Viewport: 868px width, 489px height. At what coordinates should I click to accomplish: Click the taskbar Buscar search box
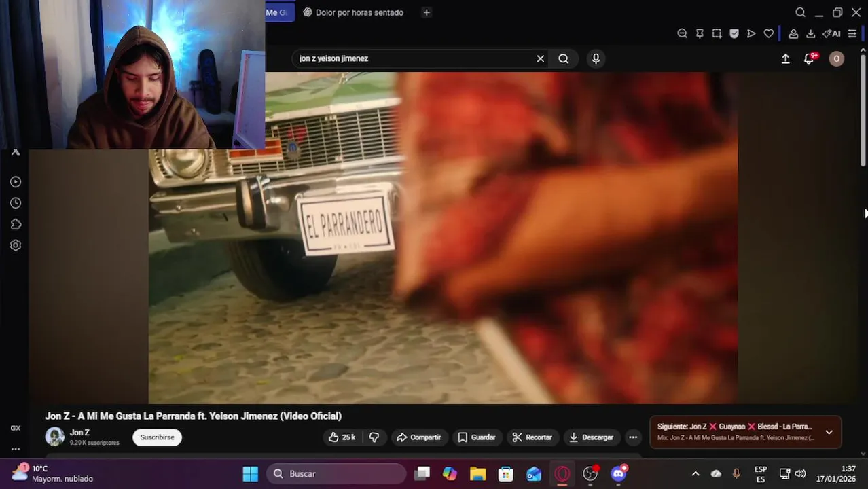336,473
